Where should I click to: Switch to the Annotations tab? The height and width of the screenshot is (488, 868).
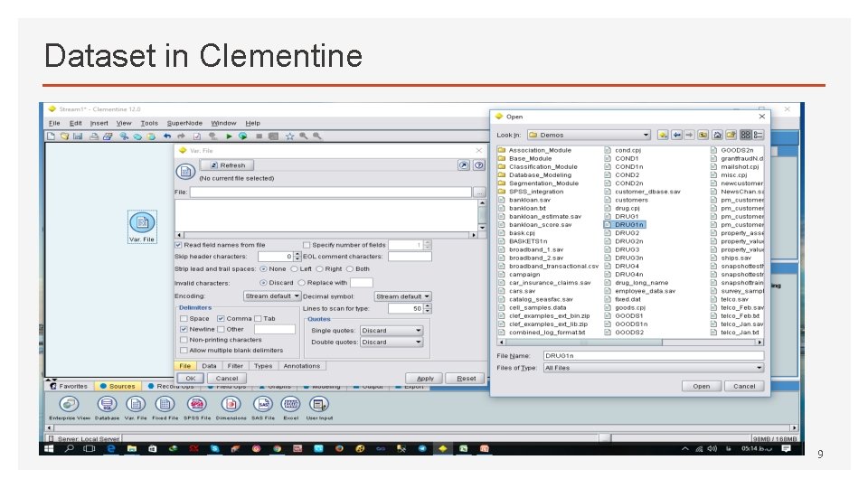pos(302,366)
